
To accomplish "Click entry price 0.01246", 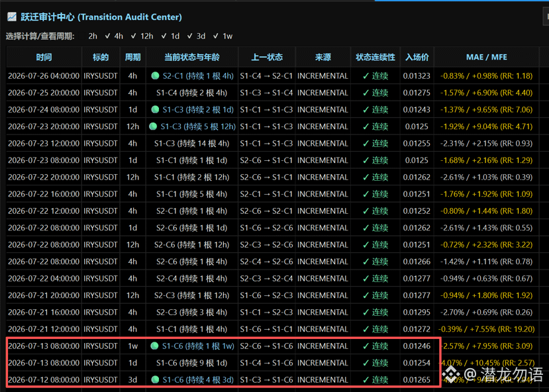I will (x=417, y=346).
